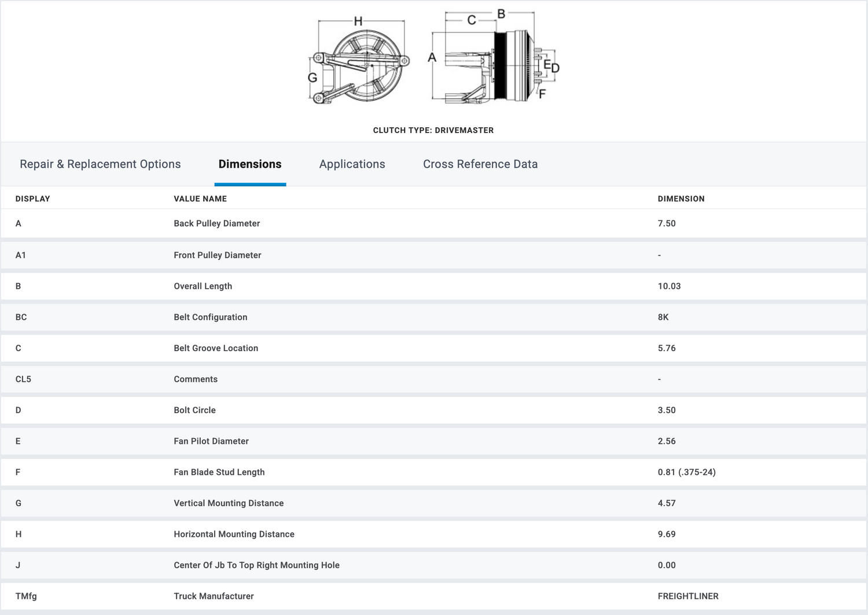Image resolution: width=868 pixels, height=615 pixels.
Task: Switch to the Applications tab
Action: tap(352, 164)
